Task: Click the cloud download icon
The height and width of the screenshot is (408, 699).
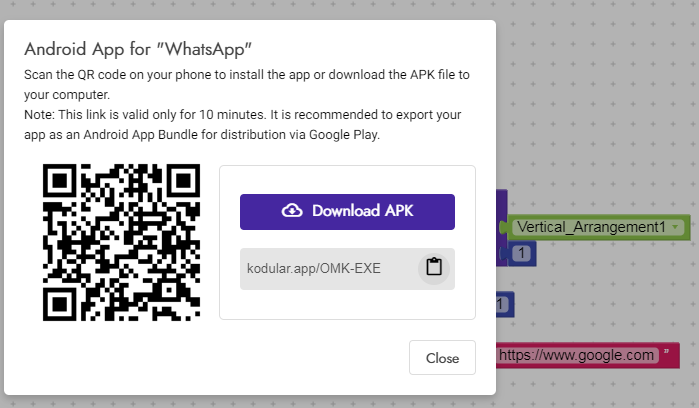Action: pyautogui.click(x=292, y=210)
